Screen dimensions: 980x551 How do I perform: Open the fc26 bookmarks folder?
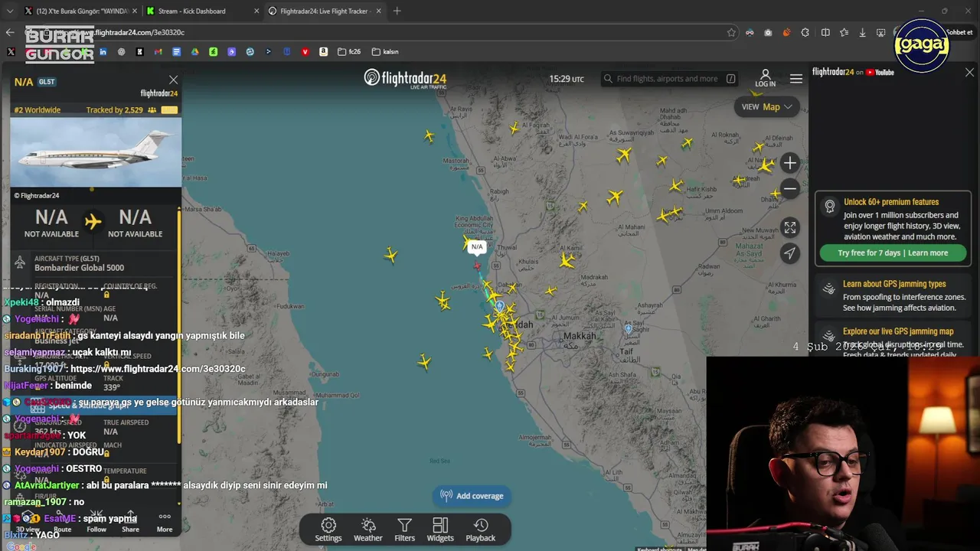[x=349, y=52]
